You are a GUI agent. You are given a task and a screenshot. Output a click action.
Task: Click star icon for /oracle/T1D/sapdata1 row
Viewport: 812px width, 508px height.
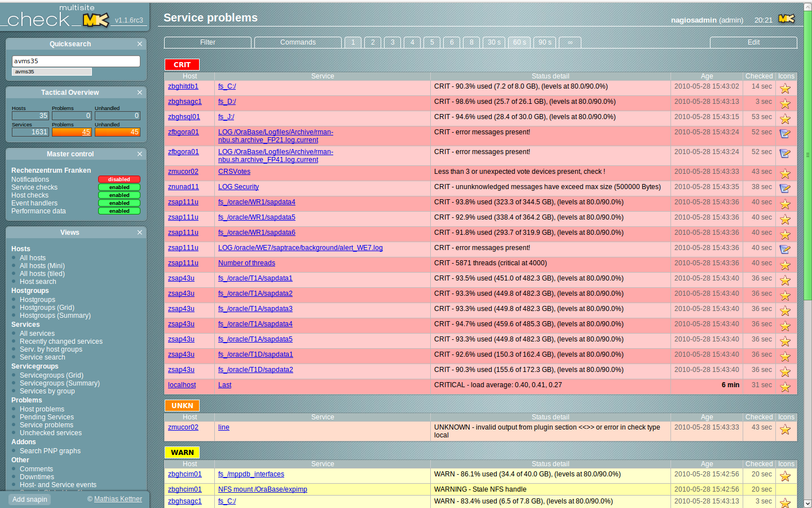coord(785,356)
